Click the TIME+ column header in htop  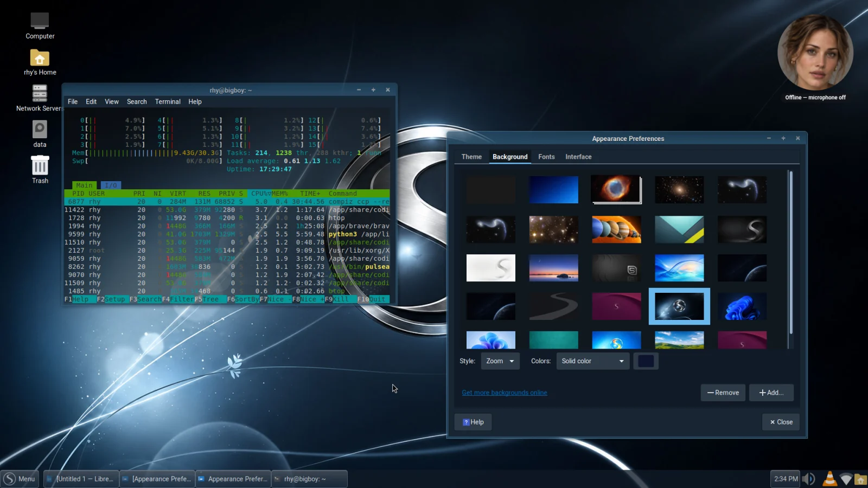pyautogui.click(x=310, y=194)
